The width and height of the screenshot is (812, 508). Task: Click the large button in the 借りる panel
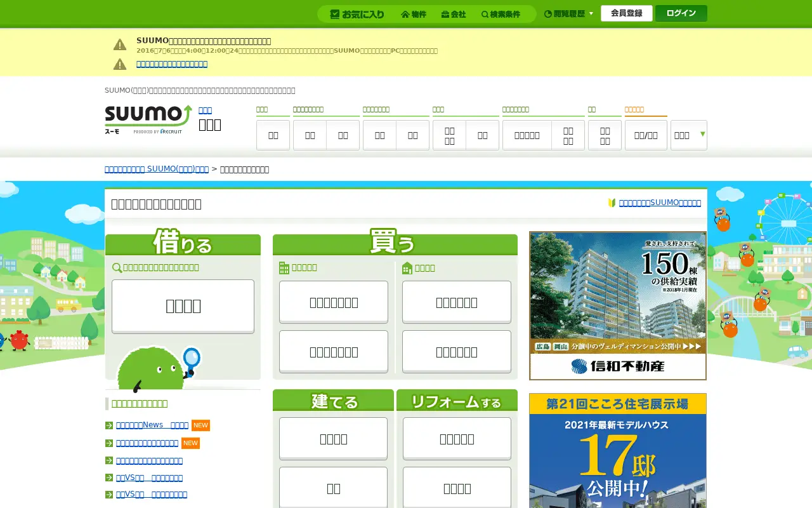point(183,306)
